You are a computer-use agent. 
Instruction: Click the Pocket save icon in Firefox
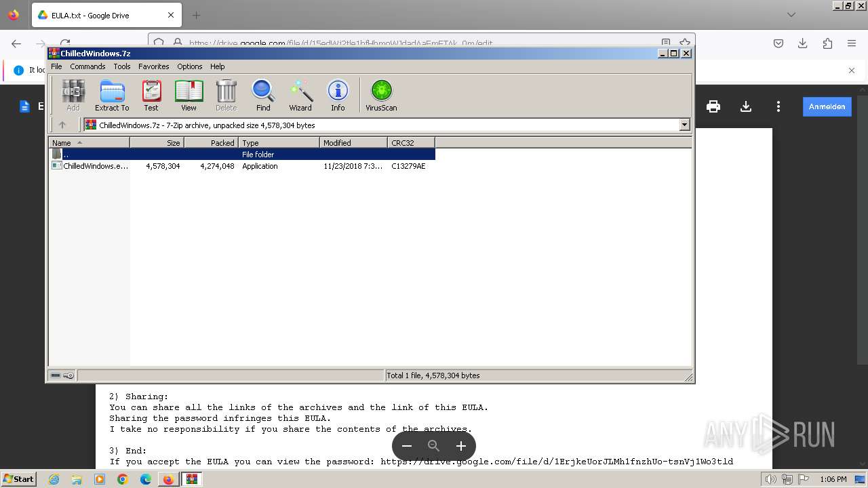[778, 43]
